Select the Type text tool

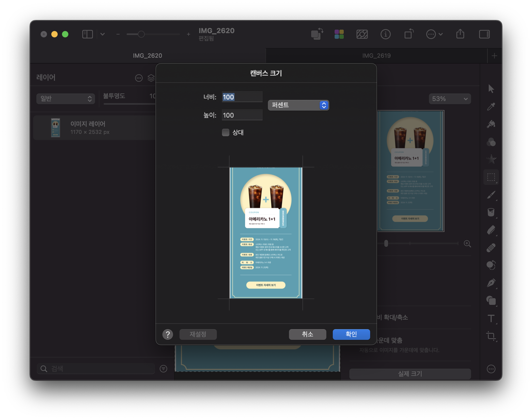(491, 318)
